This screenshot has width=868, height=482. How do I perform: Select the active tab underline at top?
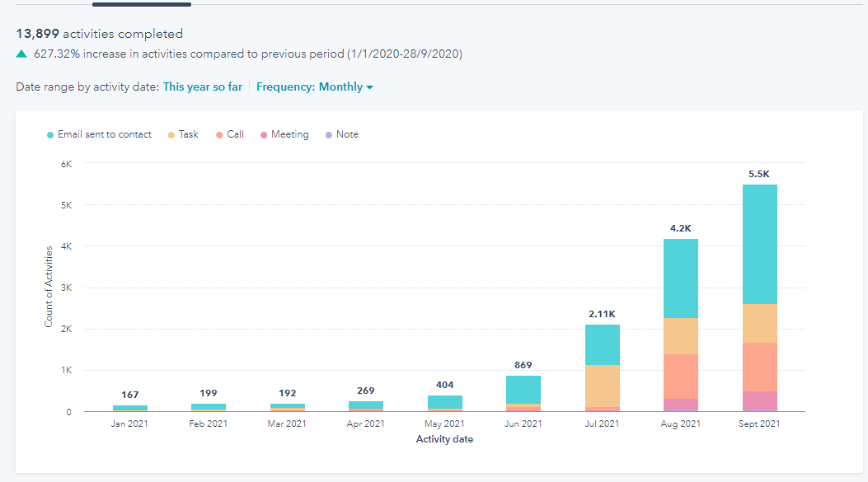click(x=142, y=4)
